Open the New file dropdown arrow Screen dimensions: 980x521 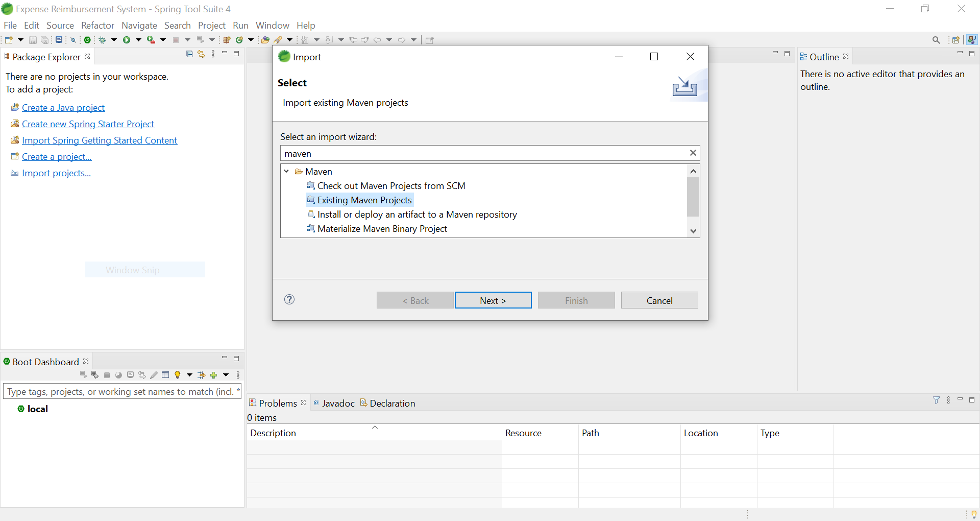(20, 40)
